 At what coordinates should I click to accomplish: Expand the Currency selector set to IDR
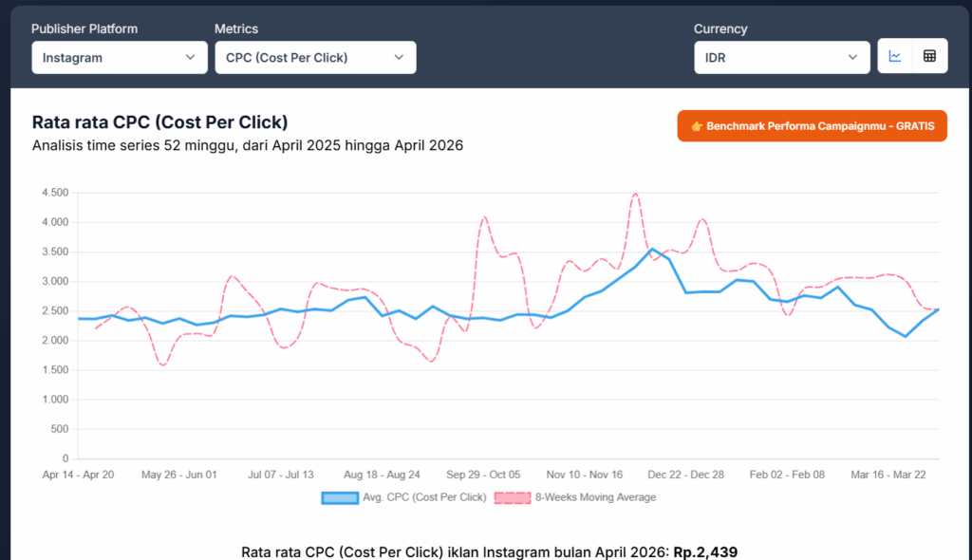[781, 57]
